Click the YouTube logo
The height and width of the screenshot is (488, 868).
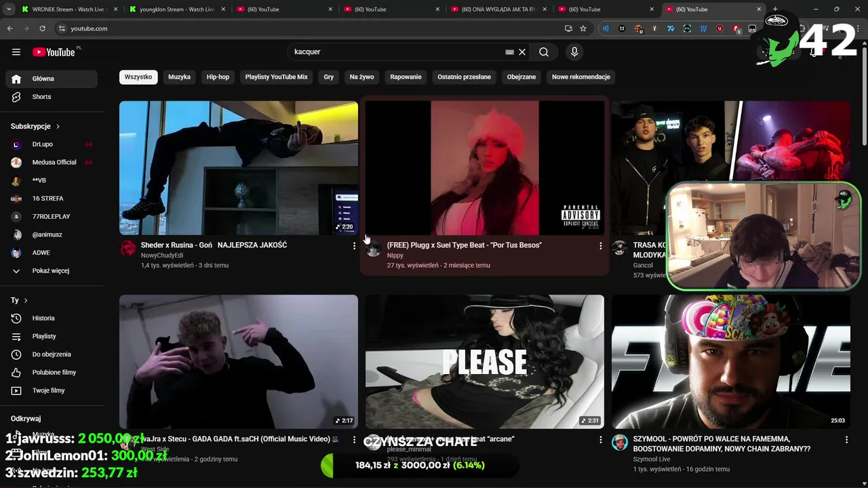[x=54, y=52]
